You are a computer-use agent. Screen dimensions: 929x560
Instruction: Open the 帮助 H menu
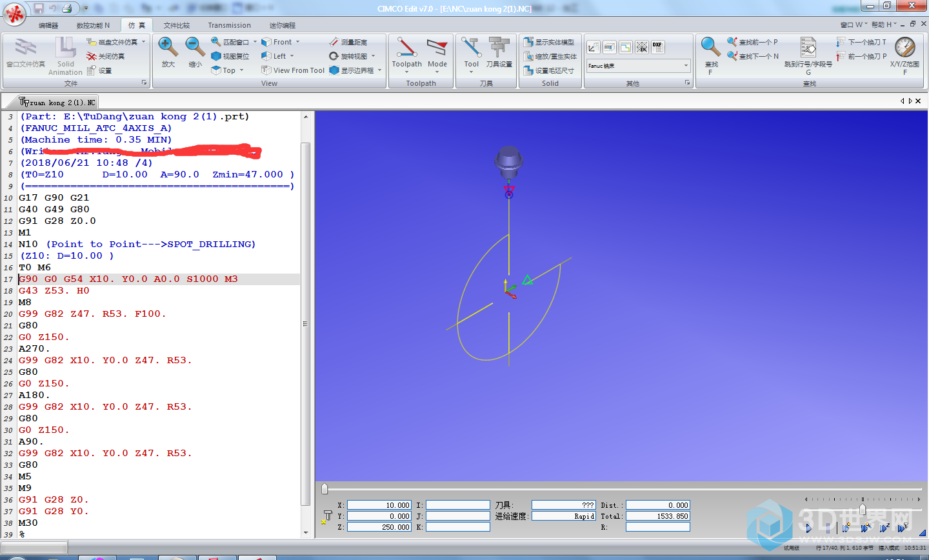883,25
